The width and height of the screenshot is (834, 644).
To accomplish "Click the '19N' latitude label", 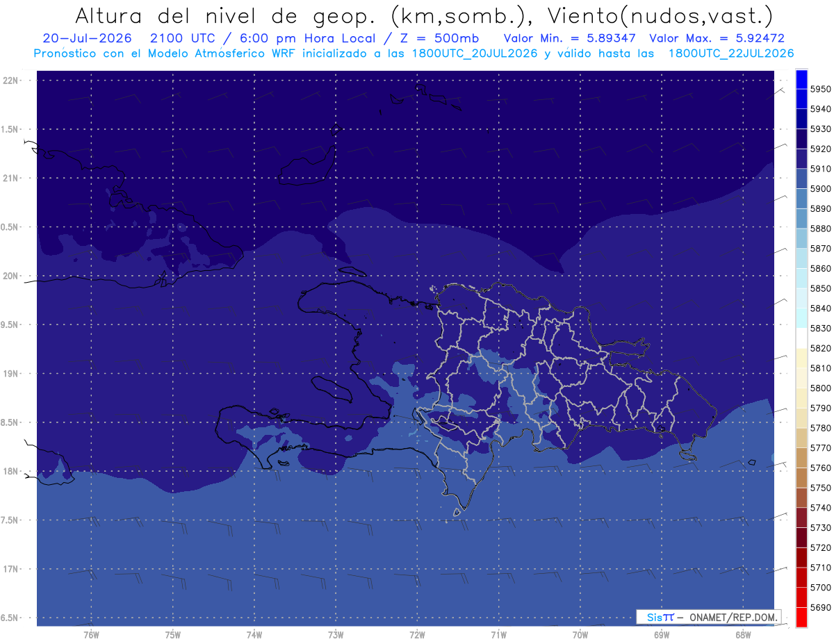I will pyautogui.click(x=11, y=374).
